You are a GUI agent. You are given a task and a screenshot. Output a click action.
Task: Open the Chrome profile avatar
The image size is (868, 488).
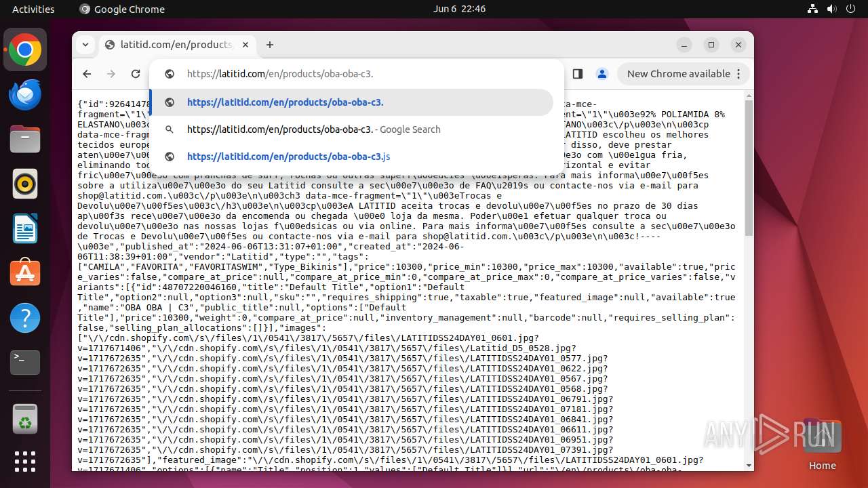[601, 74]
